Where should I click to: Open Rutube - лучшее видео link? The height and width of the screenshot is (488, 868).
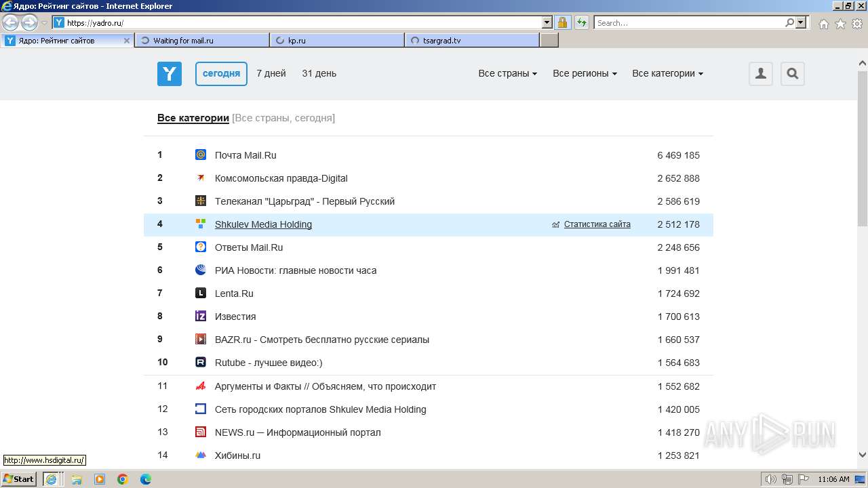pos(269,363)
